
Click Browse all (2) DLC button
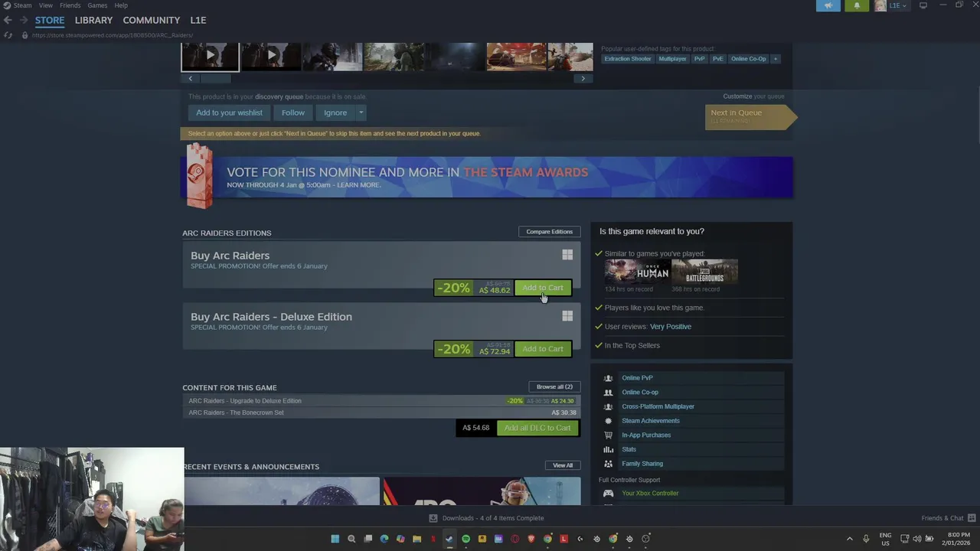(x=554, y=386)
